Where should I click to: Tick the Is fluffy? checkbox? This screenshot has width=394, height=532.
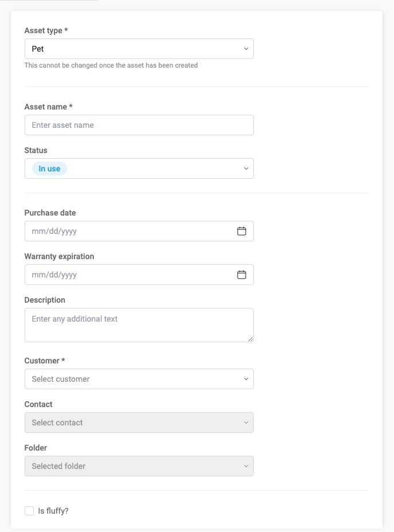(29, 511)
